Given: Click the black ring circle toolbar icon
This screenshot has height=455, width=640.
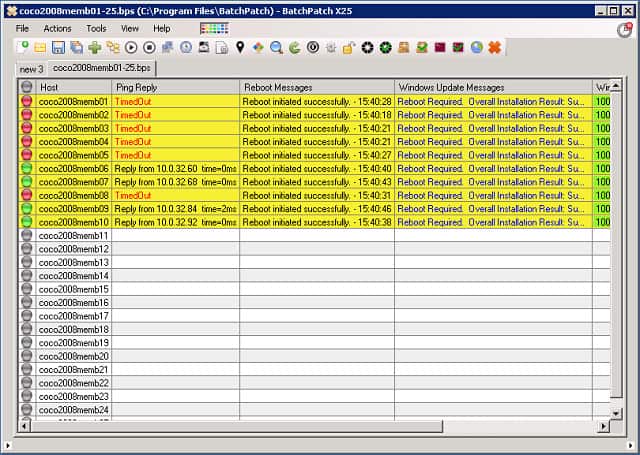Looking at the screenshot, I should pos(367,48).
